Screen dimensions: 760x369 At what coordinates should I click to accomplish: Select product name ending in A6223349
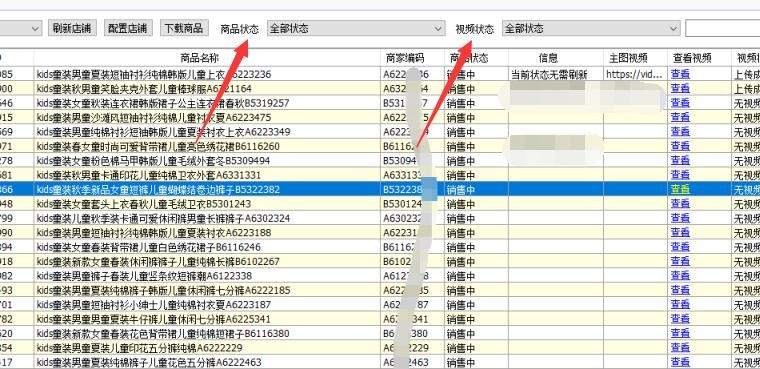[x=163, y=132]
